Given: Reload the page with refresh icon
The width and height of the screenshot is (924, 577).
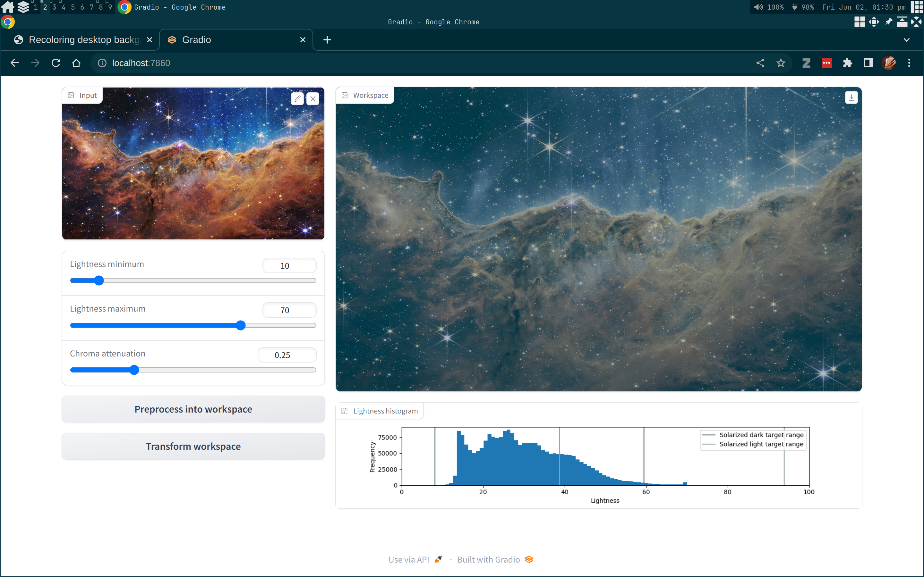Looking at the screenshot, I should coord(56,63).
